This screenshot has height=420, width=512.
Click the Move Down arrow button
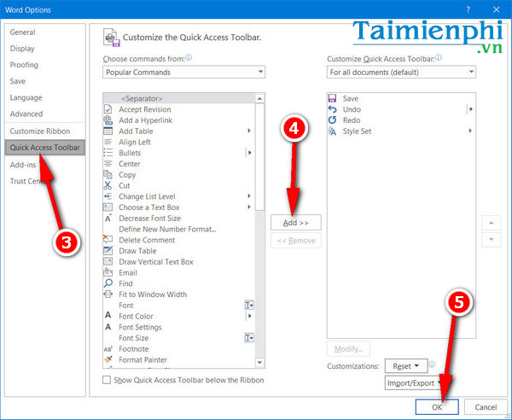click(x=491, y=239)
